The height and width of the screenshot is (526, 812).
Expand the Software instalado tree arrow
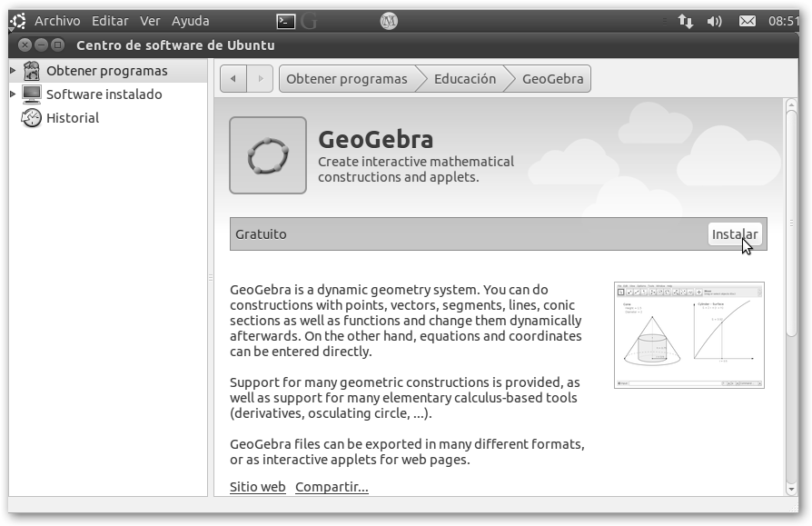coord(13,94)
